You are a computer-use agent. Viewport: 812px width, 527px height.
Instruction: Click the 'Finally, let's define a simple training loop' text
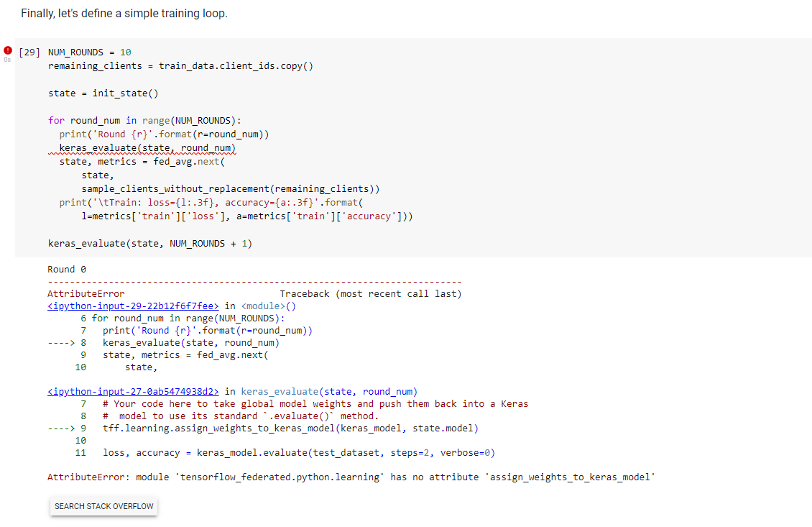[124, 14]
